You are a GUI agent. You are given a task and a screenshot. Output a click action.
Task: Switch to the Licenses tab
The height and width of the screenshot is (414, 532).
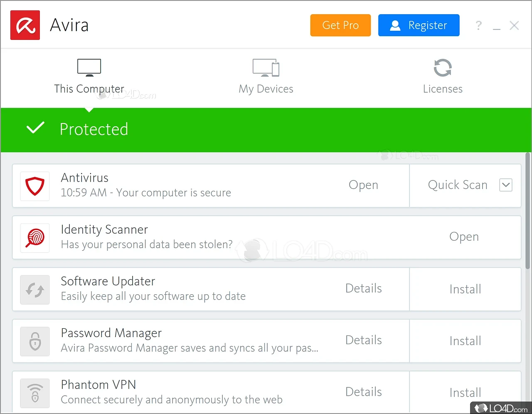[x=443, y=77]
